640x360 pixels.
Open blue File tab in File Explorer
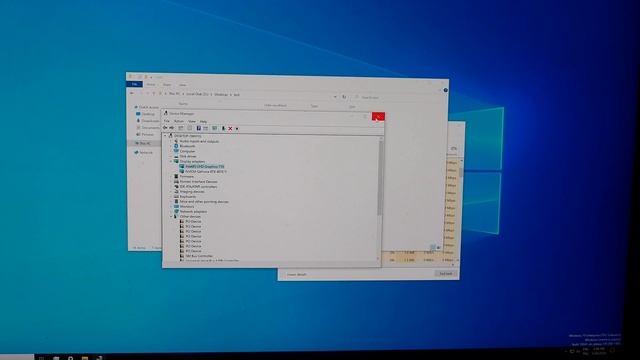(134, 84)
